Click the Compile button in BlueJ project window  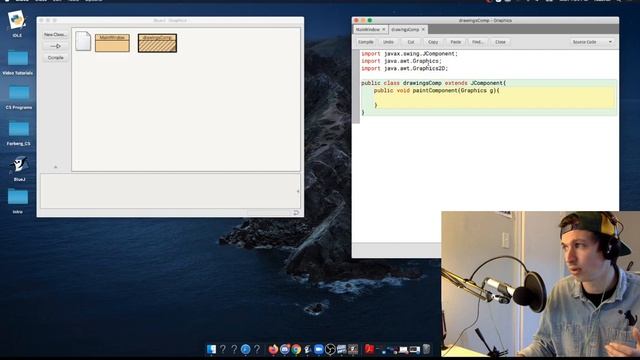(55, 58)
